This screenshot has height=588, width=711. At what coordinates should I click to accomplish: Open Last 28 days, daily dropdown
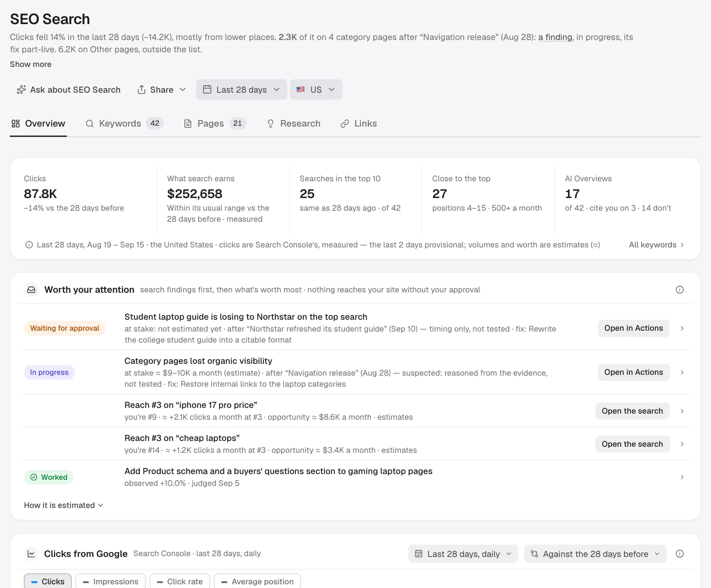463,554
